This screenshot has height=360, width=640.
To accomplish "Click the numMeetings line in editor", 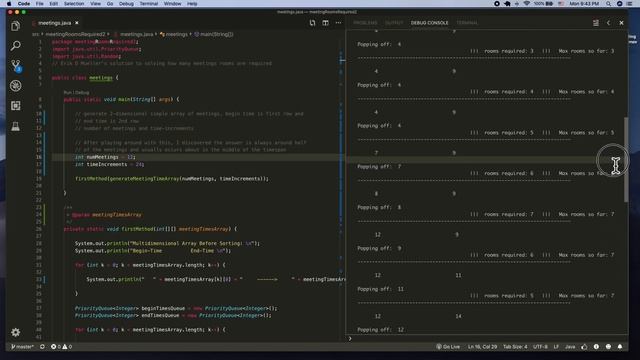I will point(105,157).
